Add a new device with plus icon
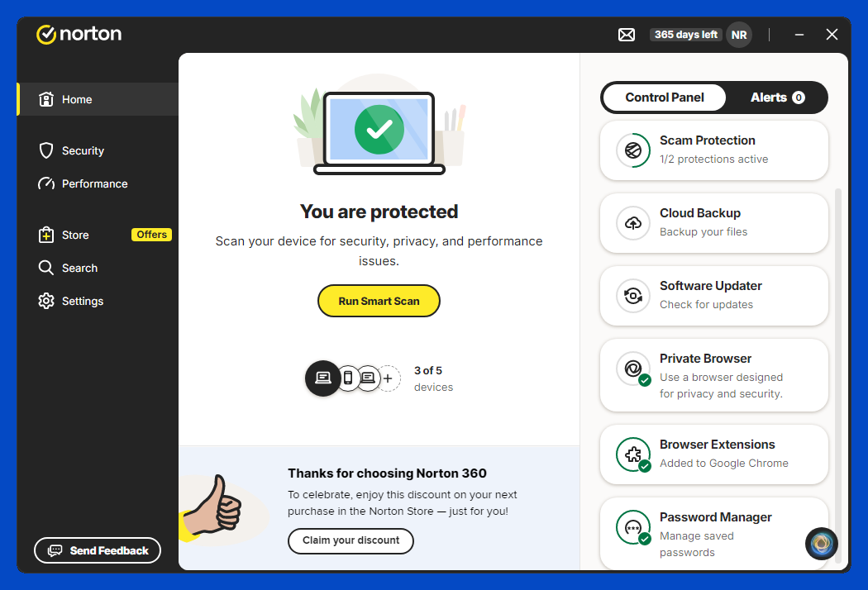Viewport: 868px width, 590px height. [388, 378]
